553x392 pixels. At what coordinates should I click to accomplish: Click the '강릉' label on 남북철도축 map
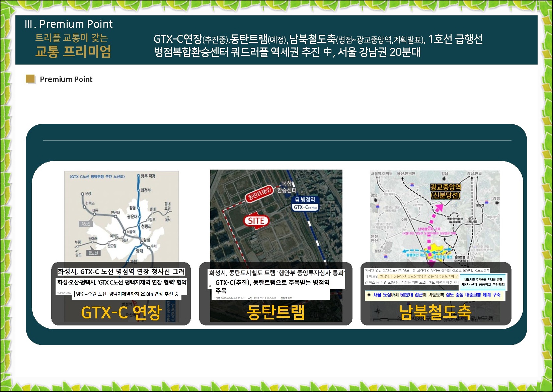(x=496, y=198)
